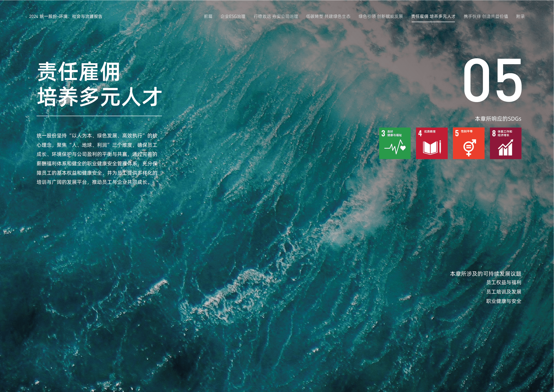This screenshot has height=392, width=554.
Task: Open 携手伙伴 创造共益价值 tab
Action: [486, 16]
